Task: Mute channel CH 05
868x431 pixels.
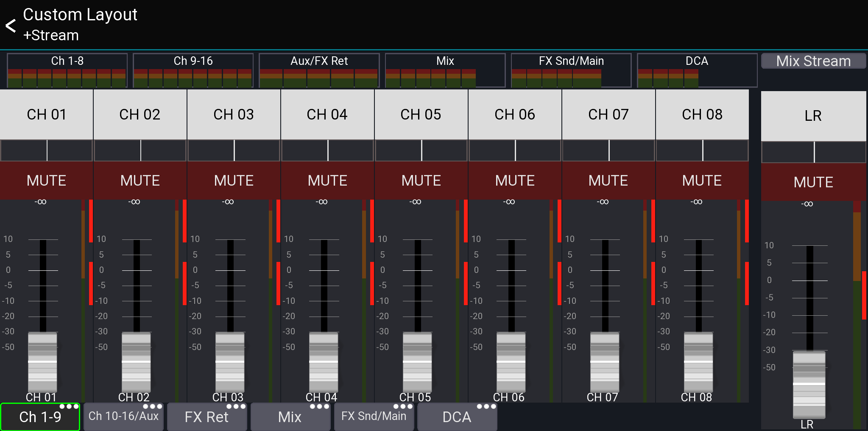Action: click(x=421, y=181)
